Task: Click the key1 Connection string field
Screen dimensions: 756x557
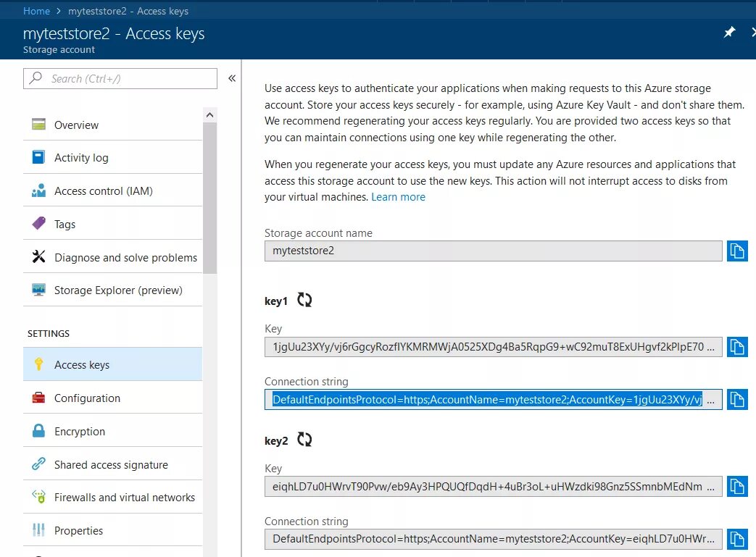Action: 493,399
